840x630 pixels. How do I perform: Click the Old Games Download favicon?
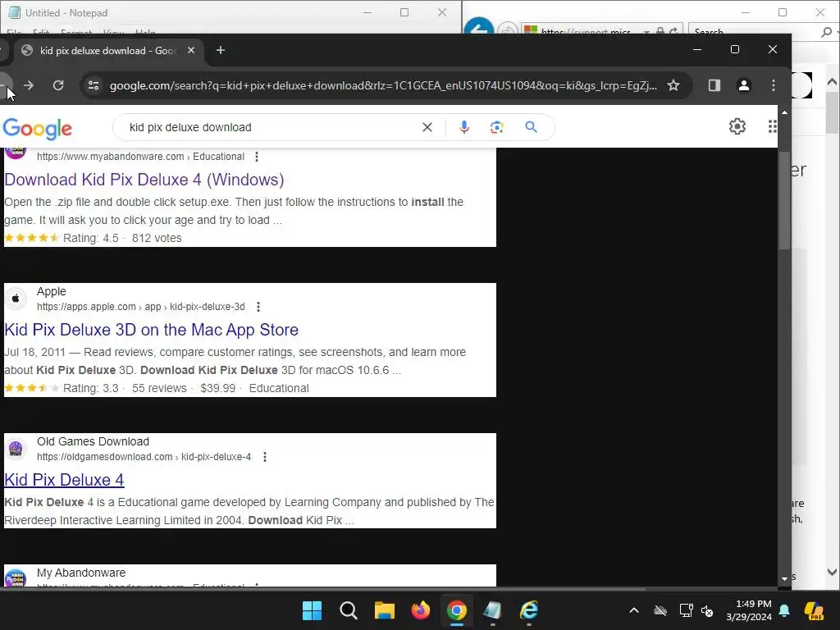pyautogui.click(x=16, y=449)
